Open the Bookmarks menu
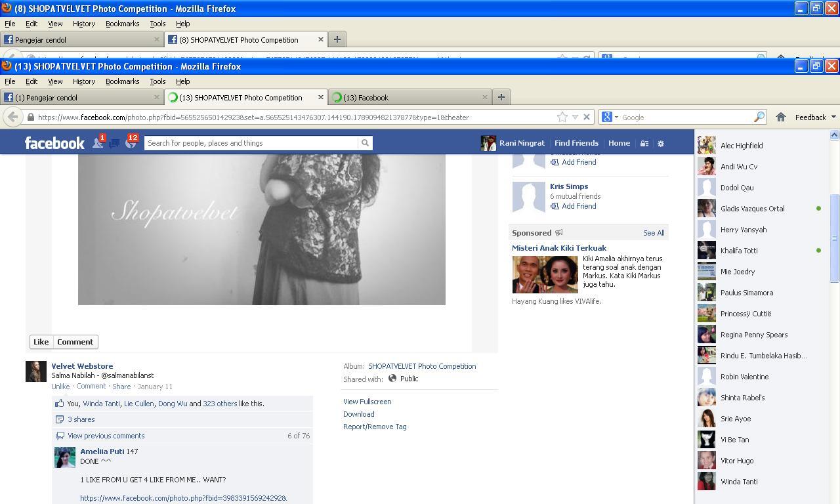840x504 pixels. point(123,81)
